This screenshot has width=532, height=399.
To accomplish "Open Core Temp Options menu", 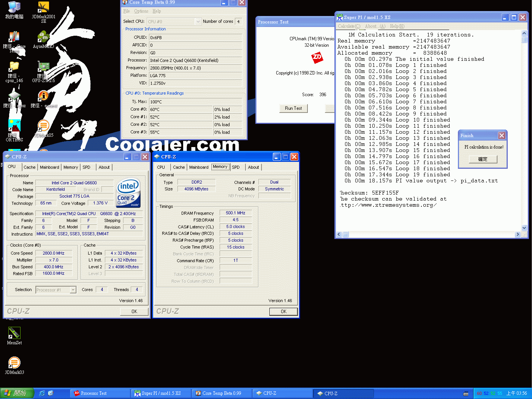I will (x=141, y=11).
